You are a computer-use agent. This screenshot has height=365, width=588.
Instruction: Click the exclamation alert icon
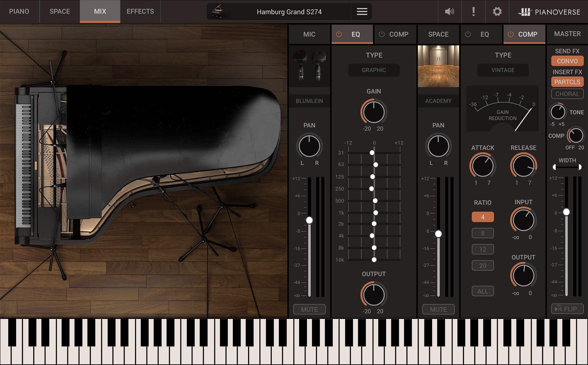(473, 11)
